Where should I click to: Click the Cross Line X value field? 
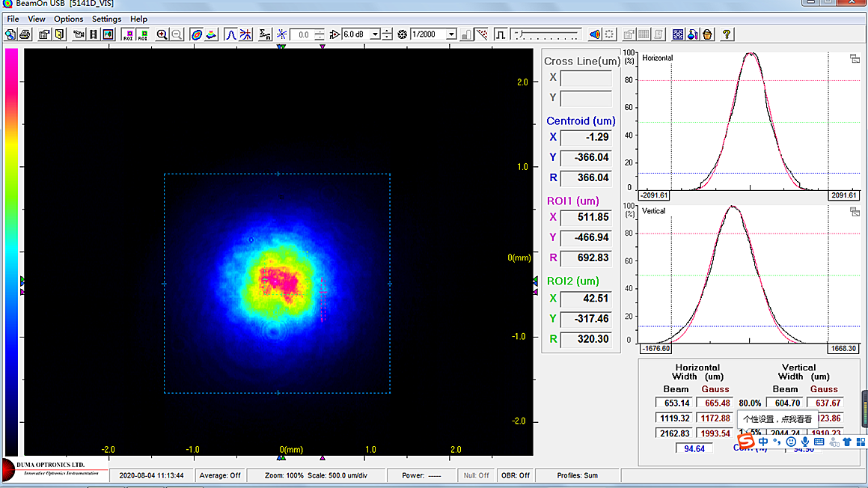pyautogui.click(x=586, y=78)
